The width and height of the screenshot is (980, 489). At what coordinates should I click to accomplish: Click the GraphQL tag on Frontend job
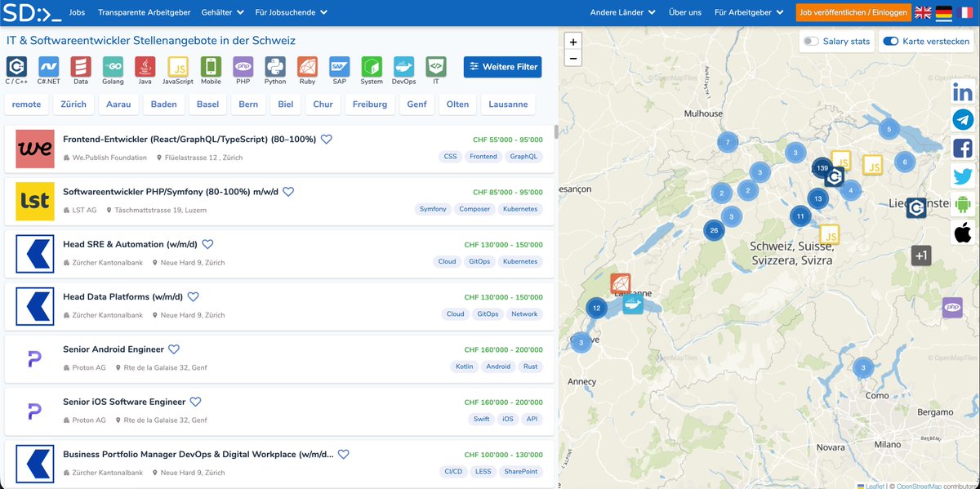(523, 157)
